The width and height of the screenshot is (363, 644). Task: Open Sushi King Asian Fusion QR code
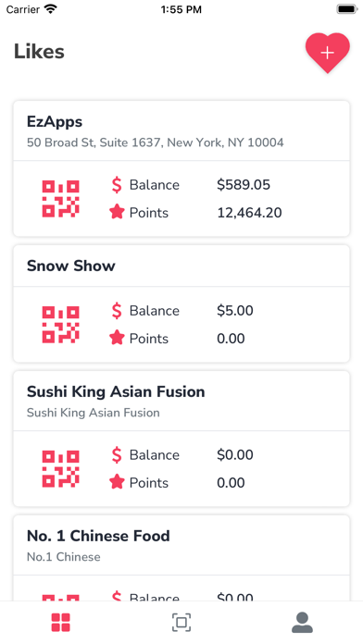point(60,468)
